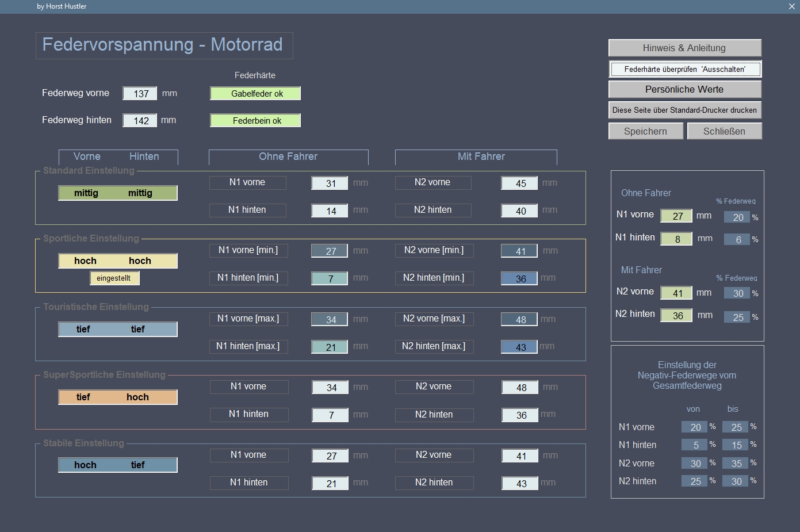Select the Stabile 'hoch tief' setting

118,465
